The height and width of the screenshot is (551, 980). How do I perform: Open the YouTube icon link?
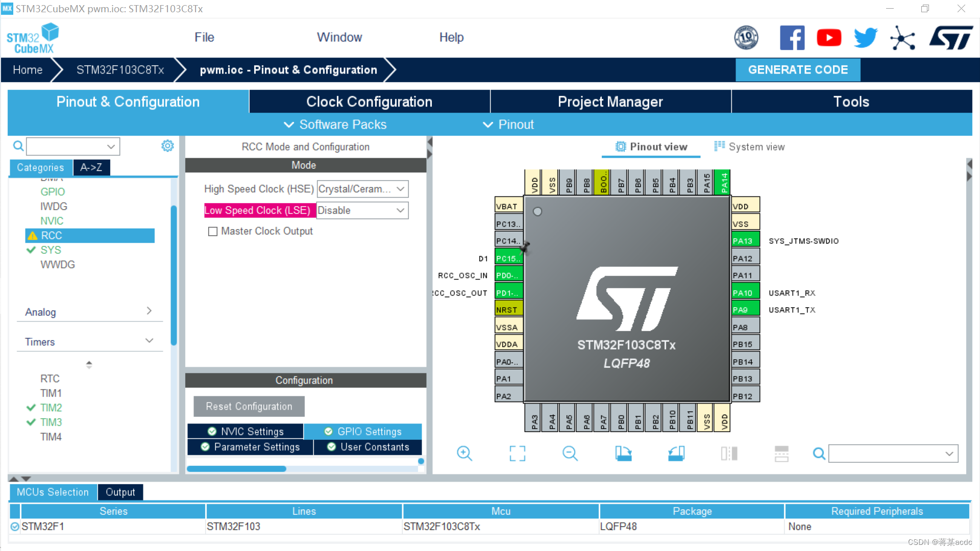coord(828,38)
